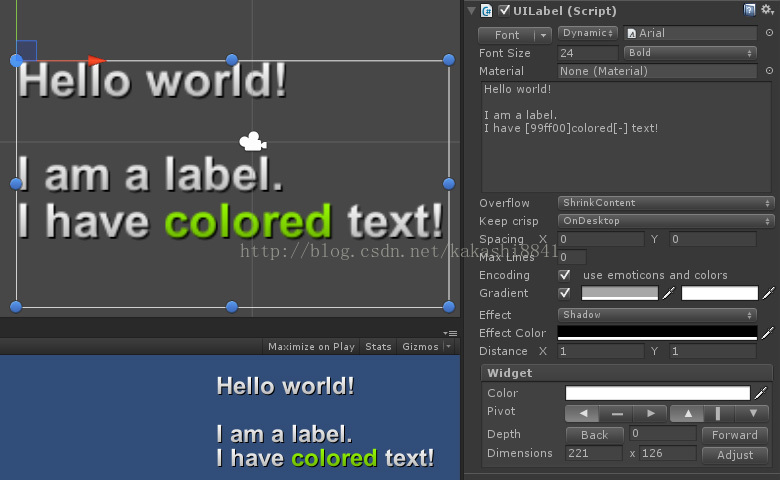Edit the Spacing X field

(x=601, y=239)
